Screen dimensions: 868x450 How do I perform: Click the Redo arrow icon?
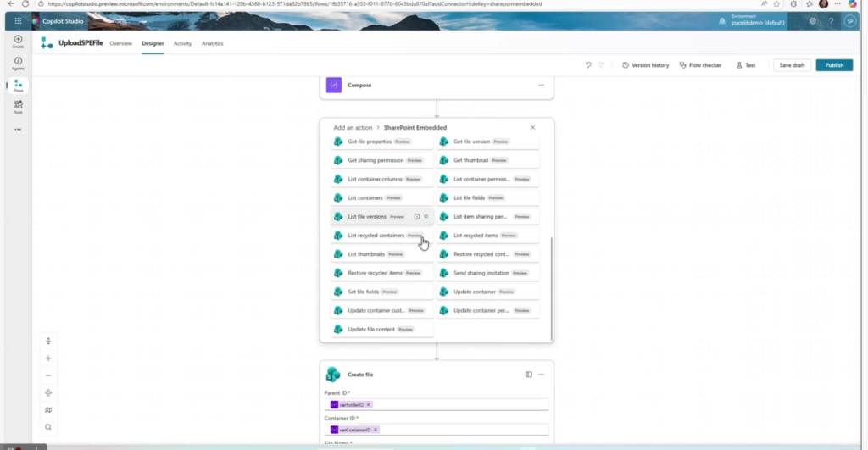coord(601,65)
